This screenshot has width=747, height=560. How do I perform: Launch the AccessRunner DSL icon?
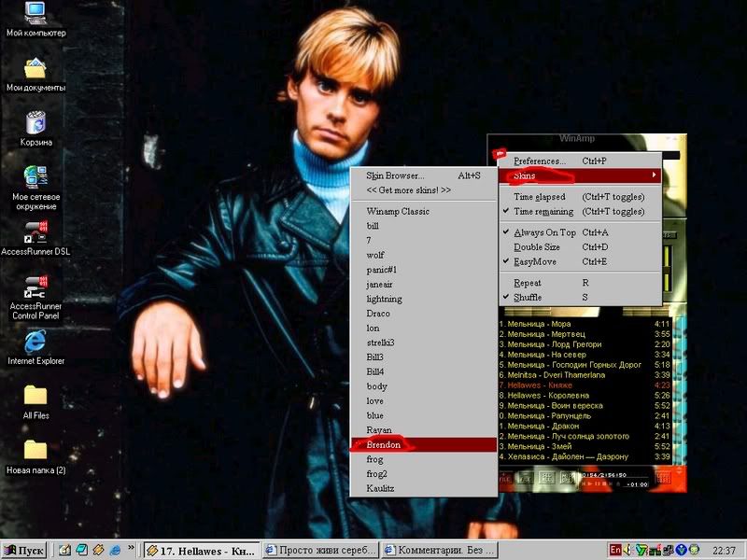[x=35, y=231]
